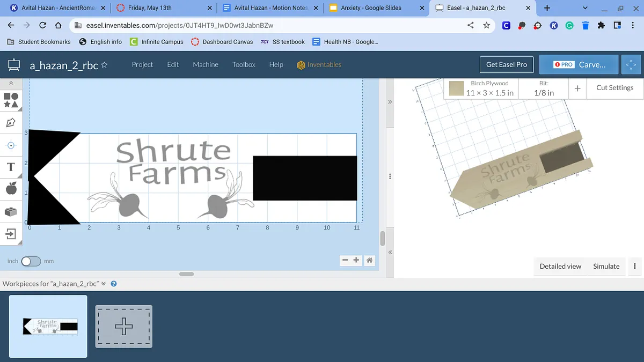Open Chrome three-dot menu

(x=633, y=25)
